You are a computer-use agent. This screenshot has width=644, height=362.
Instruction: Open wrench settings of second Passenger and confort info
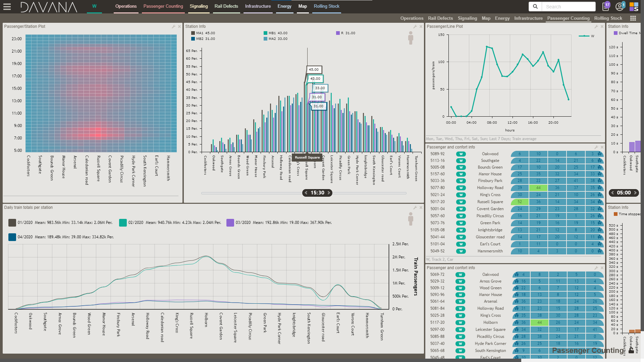point(596,268)
